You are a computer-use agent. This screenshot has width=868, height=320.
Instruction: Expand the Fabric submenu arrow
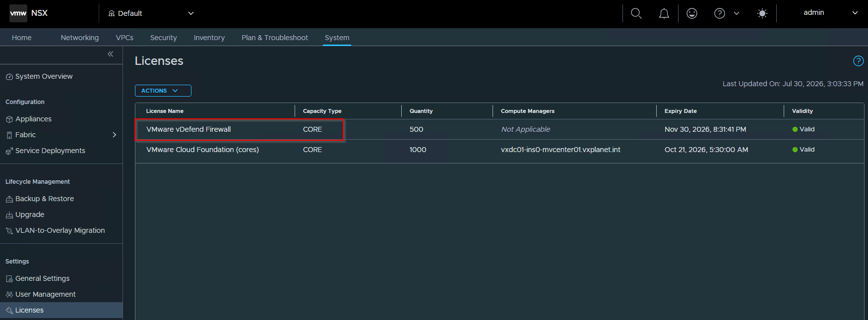pos(115,135)
